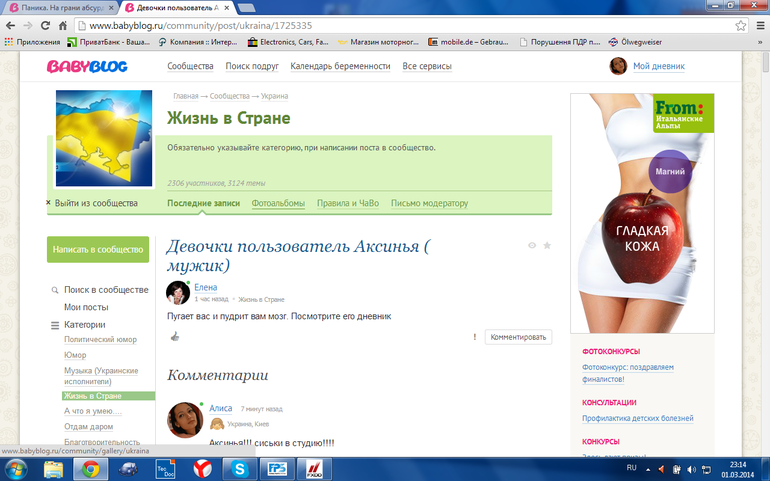Open a new browser tab
770x481 pixels.
pyautogui.click(x=246, y=8)
